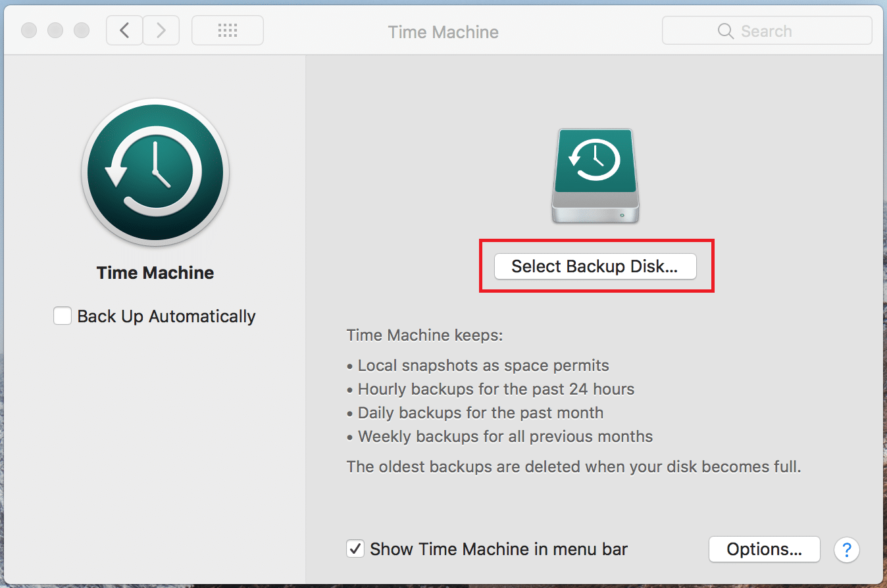Toggle Show Time Machine in menu bar setting
This screenshot has height=588, width=887.
tap(355, 549)
